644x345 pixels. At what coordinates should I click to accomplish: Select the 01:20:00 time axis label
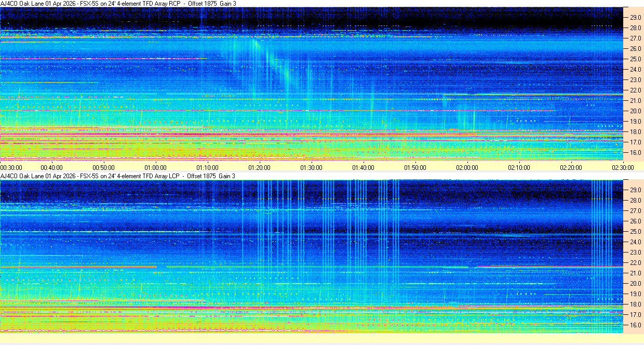259,167
